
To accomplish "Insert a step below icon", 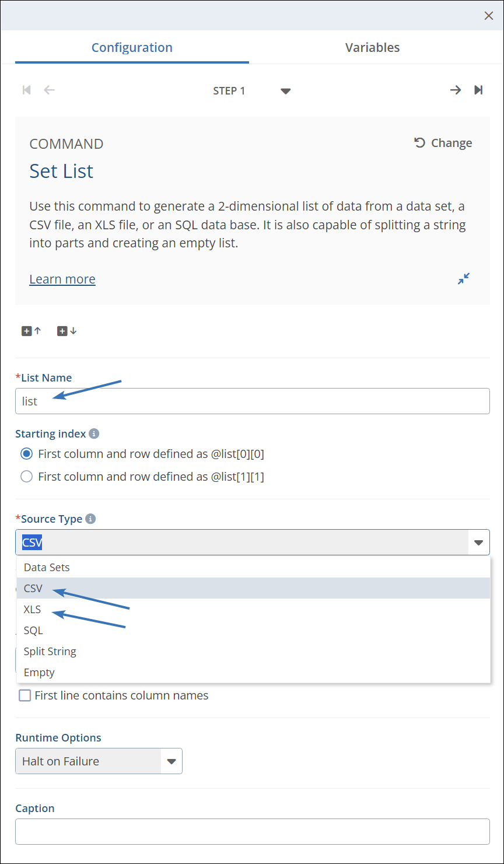I will 66,331.
